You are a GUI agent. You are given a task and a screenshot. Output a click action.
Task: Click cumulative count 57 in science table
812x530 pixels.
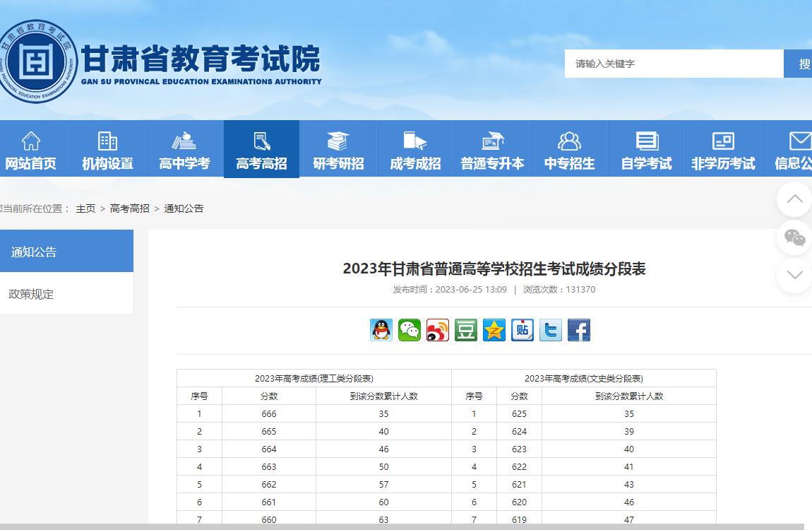point(383,484)
